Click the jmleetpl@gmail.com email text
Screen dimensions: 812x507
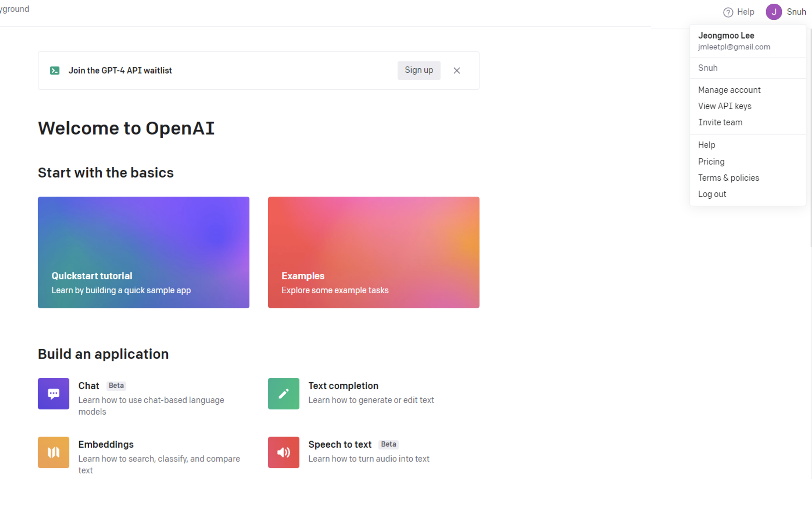click(x=734, y=47)
